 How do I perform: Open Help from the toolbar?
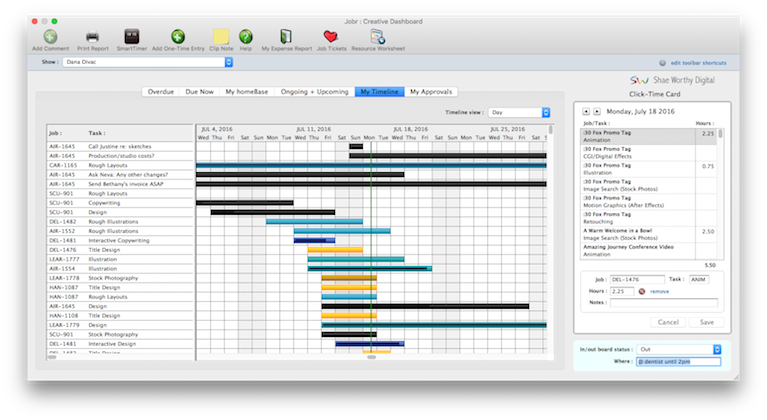pyautogui.click(x=246, y=37)
